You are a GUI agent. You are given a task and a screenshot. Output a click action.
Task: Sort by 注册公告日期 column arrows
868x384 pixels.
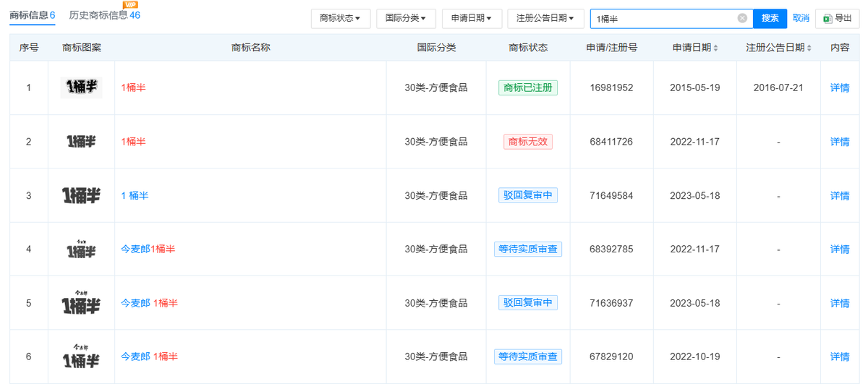(809, 48)
